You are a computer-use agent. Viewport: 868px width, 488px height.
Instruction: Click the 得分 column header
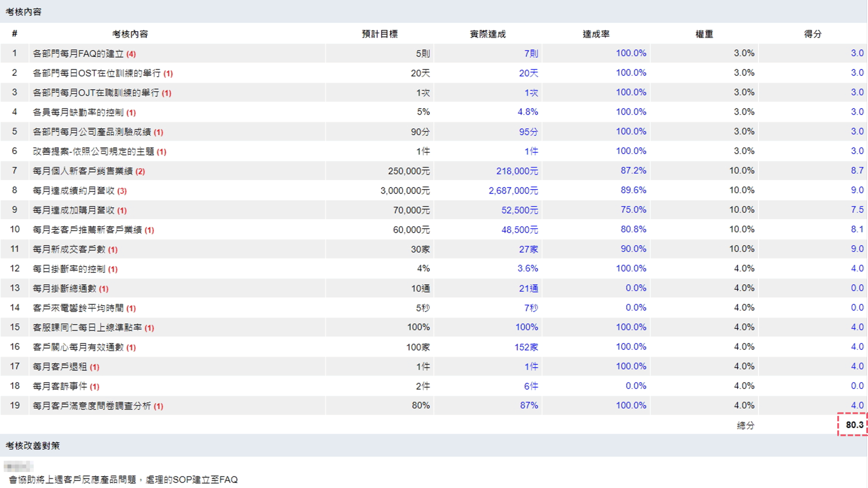[812, 34]
